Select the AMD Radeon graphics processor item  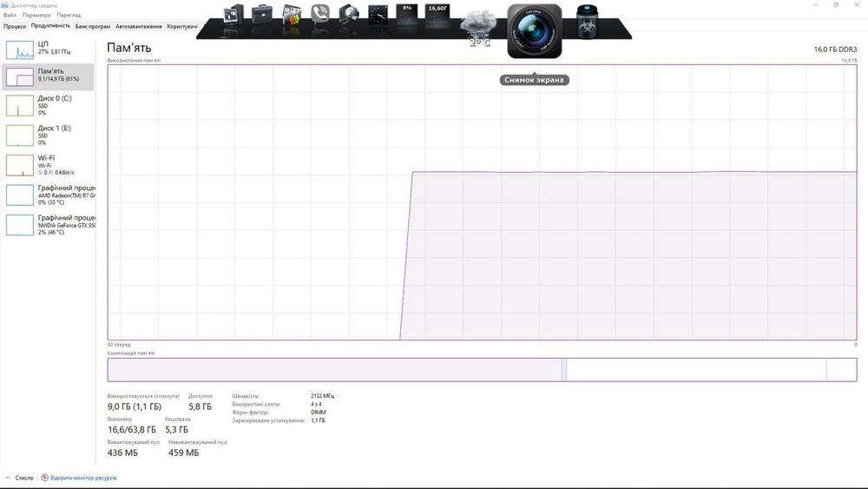point(48,195)
